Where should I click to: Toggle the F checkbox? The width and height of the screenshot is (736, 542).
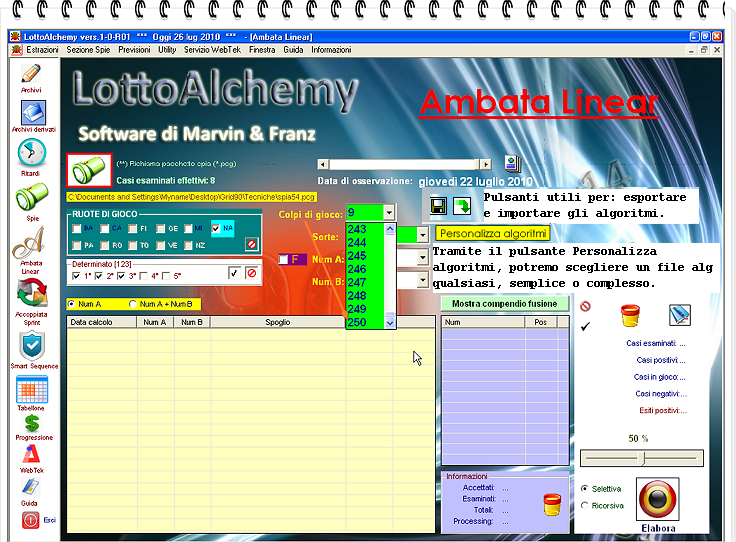click(x=283, y=260)
